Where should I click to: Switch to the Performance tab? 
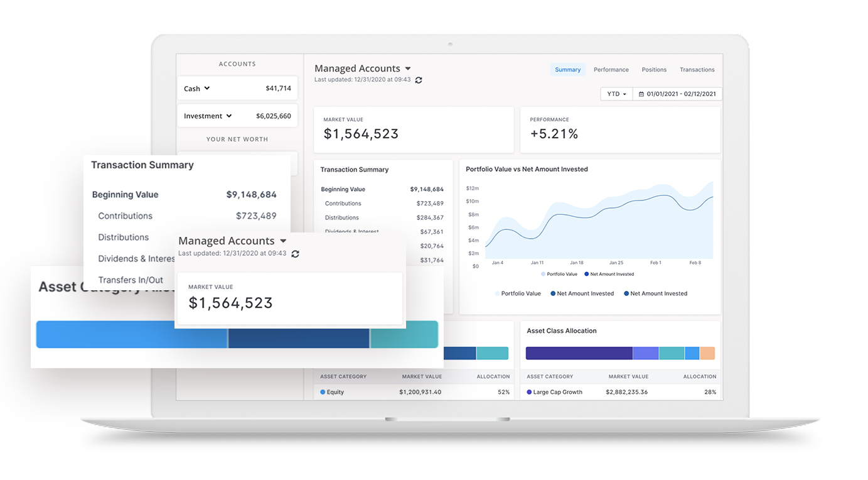611,70
